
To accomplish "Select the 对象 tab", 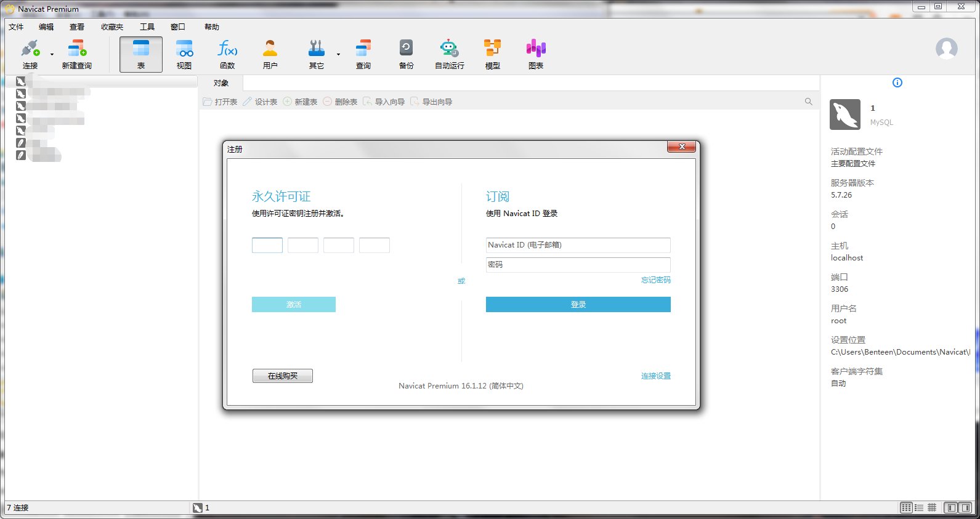I will pyautogui.click(x=221, y=83).
